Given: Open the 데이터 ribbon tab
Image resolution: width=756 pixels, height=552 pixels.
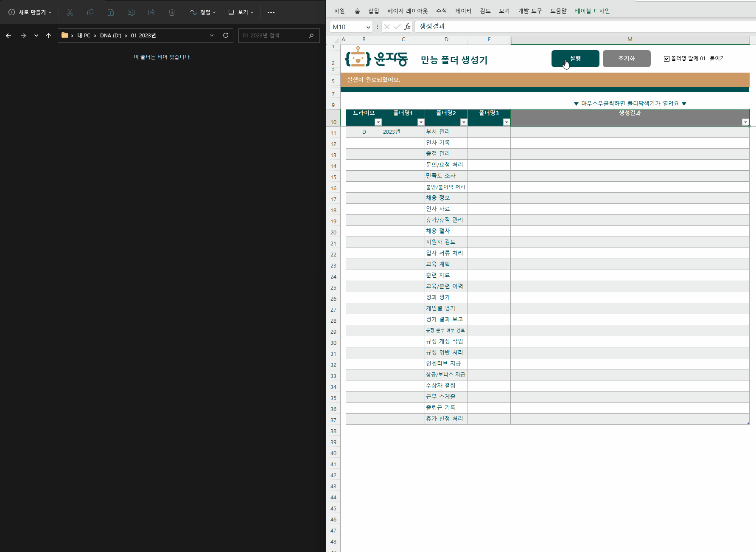Looking at the screenshot, I should (463, 11).
